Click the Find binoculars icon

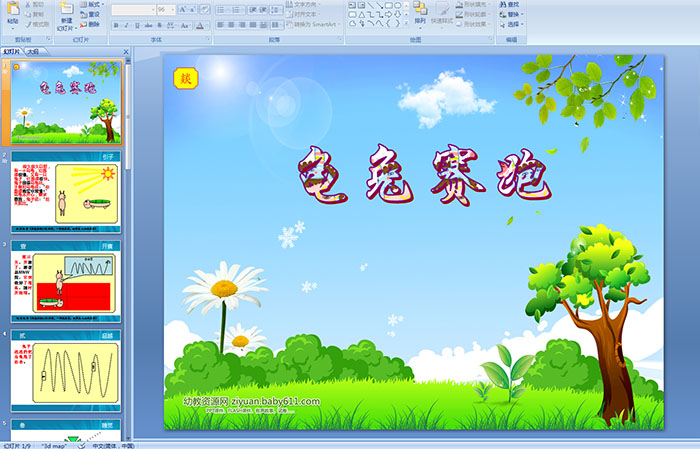503,4
